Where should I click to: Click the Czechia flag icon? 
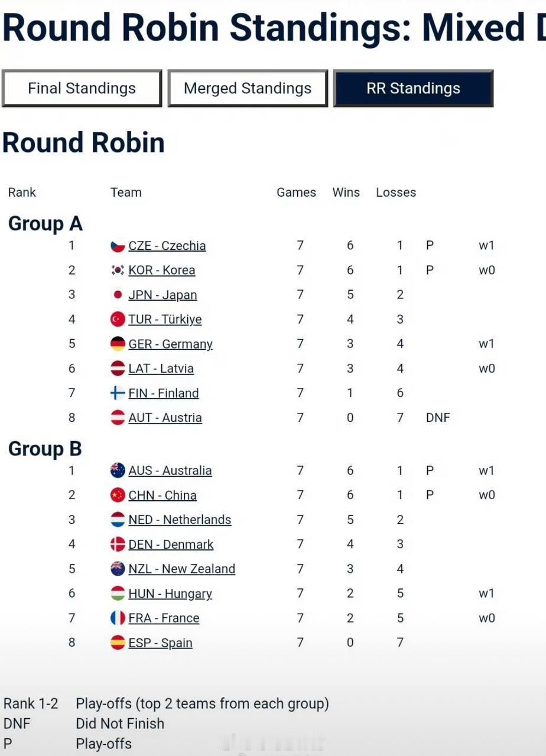(118, 246)
